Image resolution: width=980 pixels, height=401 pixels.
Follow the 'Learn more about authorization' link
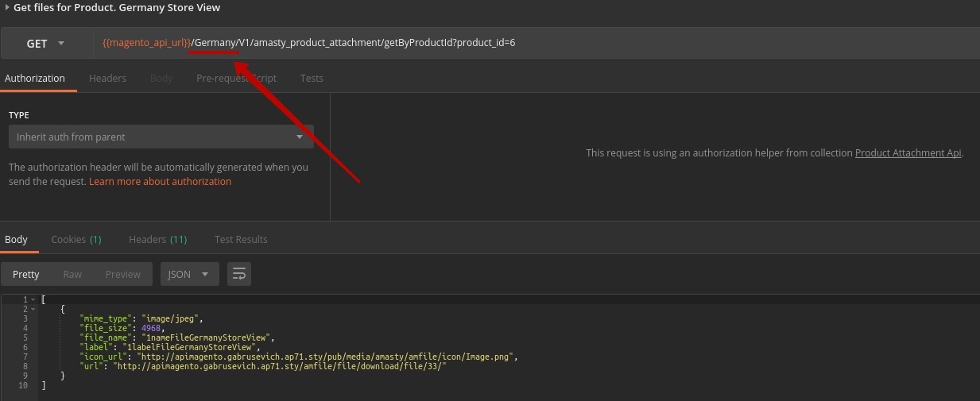point(160,182)
